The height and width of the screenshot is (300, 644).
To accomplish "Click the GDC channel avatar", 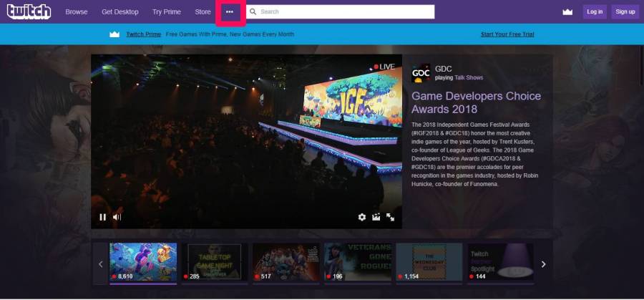I will point(421,73).
